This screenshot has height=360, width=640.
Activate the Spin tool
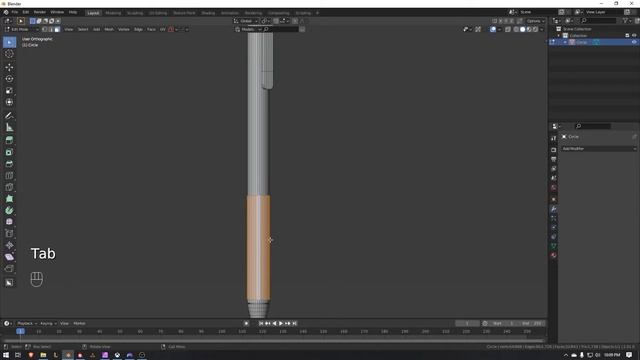(x=9, y=210)
